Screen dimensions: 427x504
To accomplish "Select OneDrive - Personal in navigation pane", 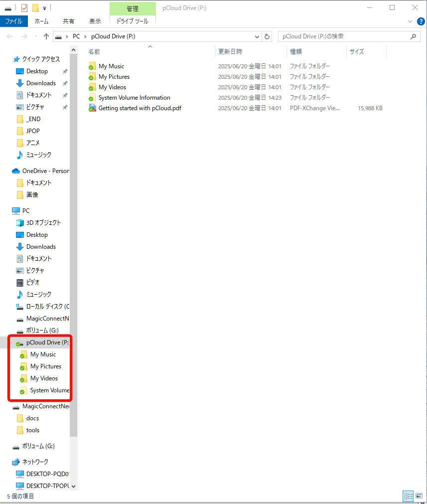I will click(x=45, y=171).
